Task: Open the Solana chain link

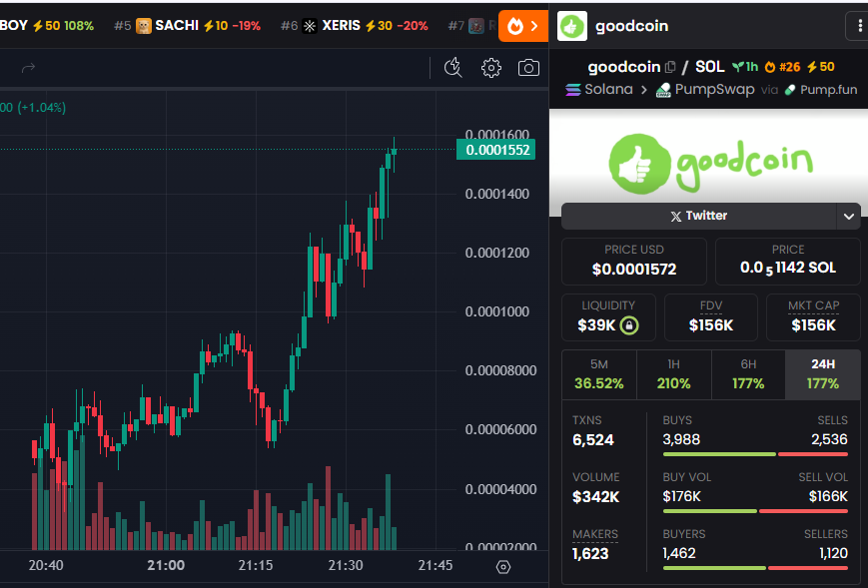Action: tap(599, 90)
